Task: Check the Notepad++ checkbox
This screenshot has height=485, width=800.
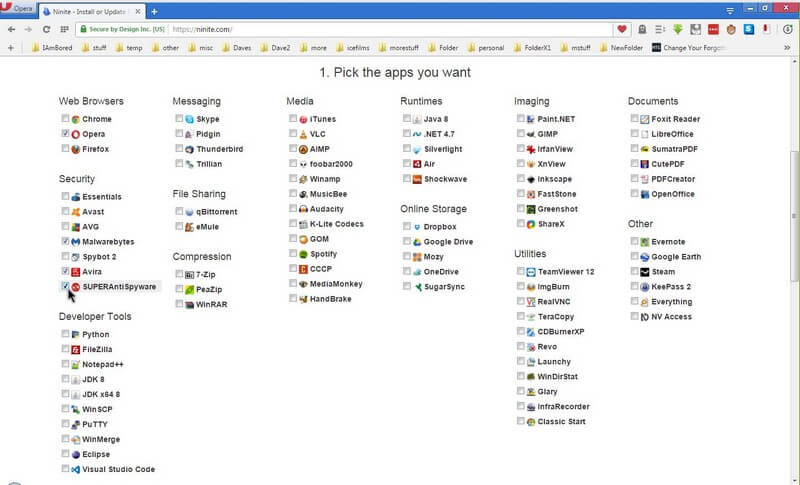Action: tap(65, 364)
